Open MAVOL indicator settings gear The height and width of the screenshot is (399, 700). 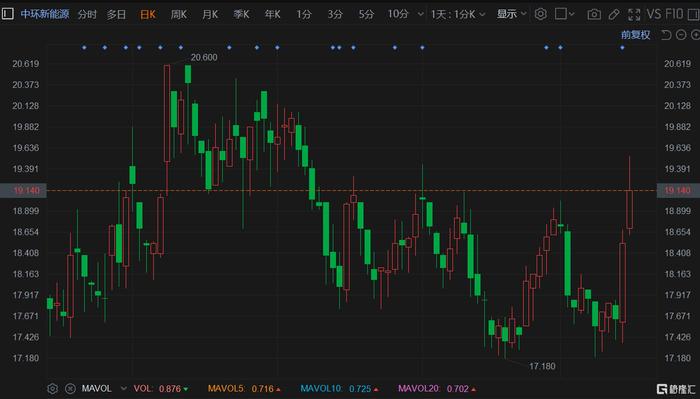click(x=52, y=389)
